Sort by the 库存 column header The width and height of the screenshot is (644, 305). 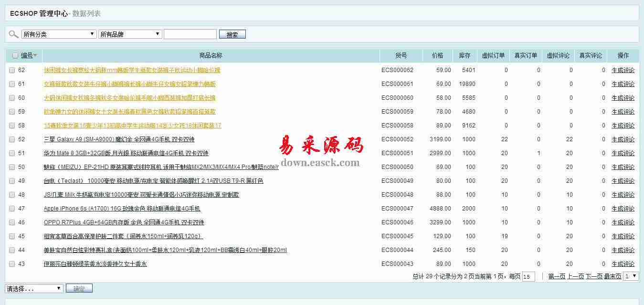click(x=465, y=55)
